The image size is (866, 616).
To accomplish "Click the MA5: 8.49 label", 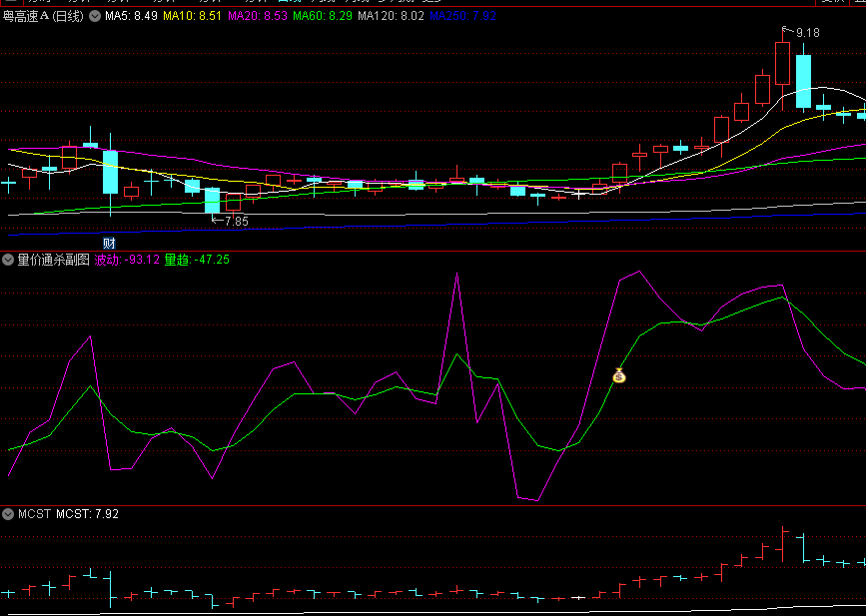I will [132, 16].
